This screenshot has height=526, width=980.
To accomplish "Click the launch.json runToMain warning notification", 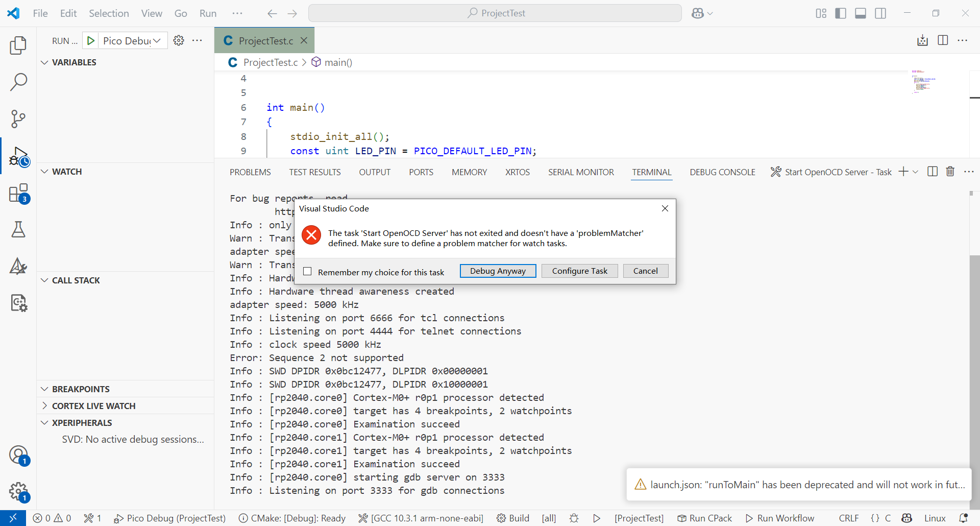I will click(799, 485).
